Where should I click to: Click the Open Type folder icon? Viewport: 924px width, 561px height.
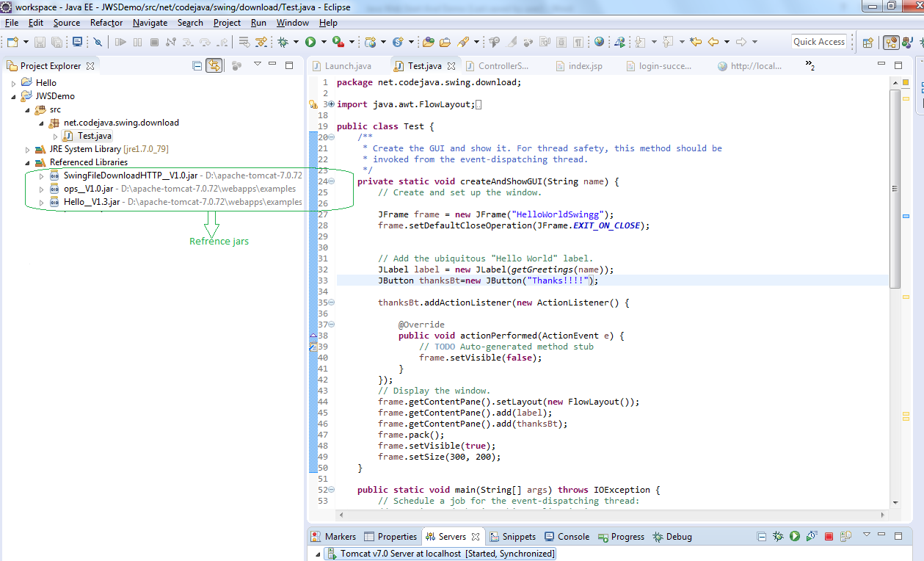[x=428, y=42]
